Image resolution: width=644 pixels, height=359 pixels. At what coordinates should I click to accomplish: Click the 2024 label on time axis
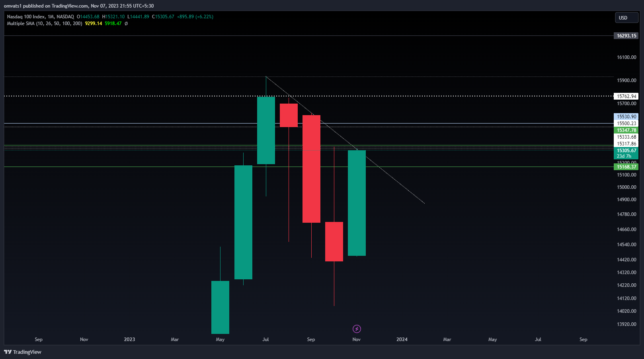402,339
